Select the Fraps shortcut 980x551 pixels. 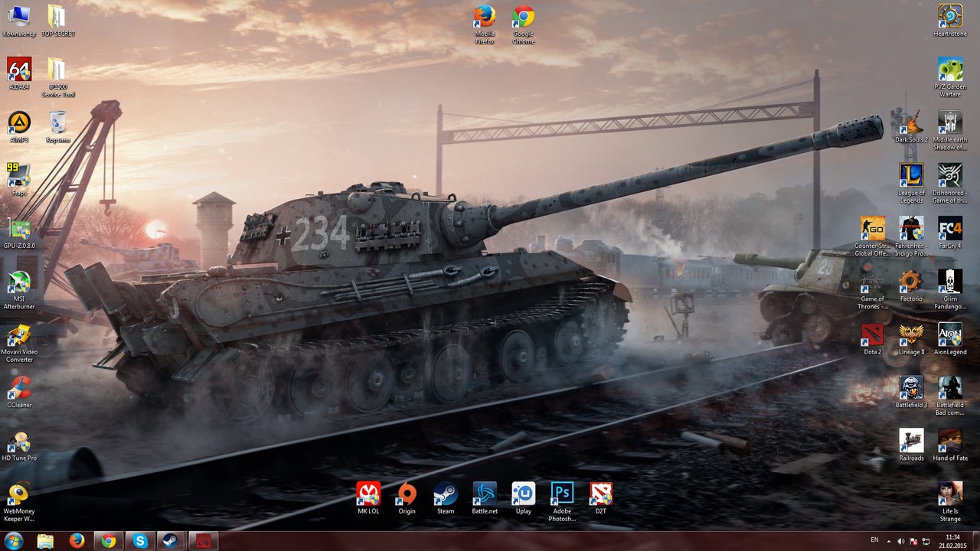point(18,180)
